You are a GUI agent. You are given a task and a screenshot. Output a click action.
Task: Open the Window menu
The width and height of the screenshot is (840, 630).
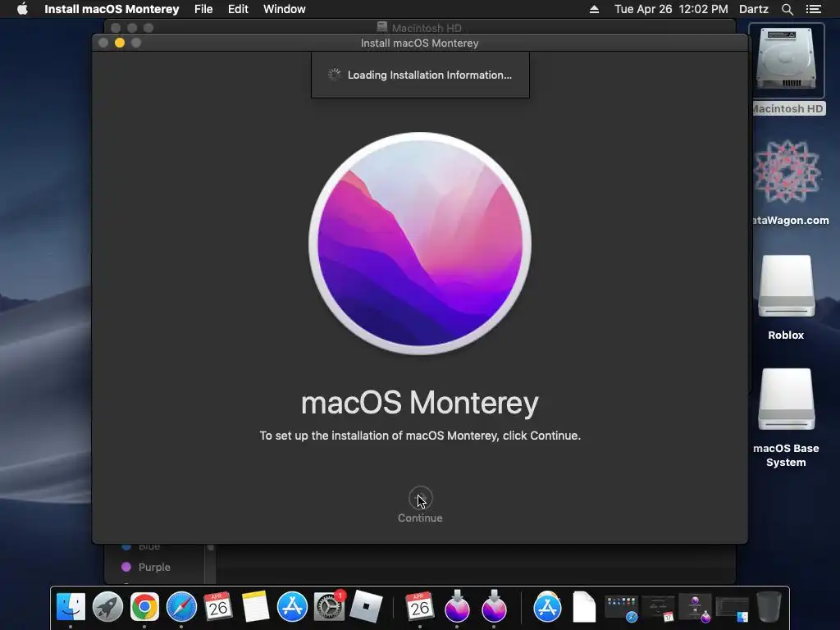coord(284,9)
